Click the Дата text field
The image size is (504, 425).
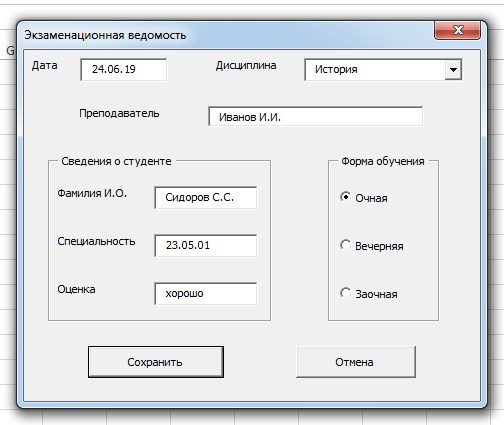point(123,69)
